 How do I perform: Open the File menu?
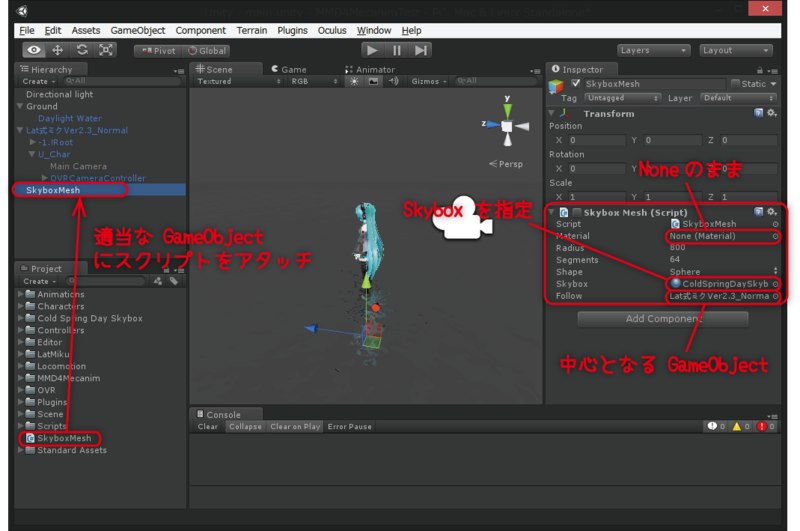pyautogui.click(x=27, y=31)
